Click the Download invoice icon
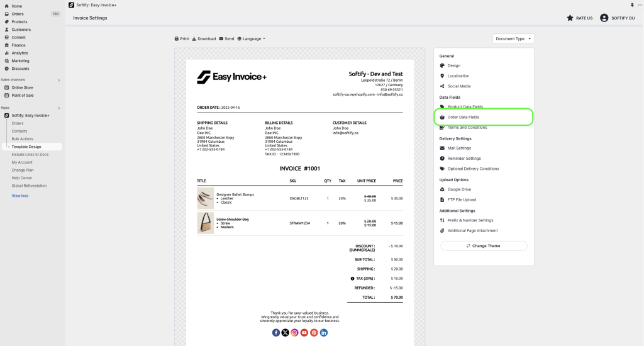This screenshot has width=644, height=346. click(x=194, y=39)
